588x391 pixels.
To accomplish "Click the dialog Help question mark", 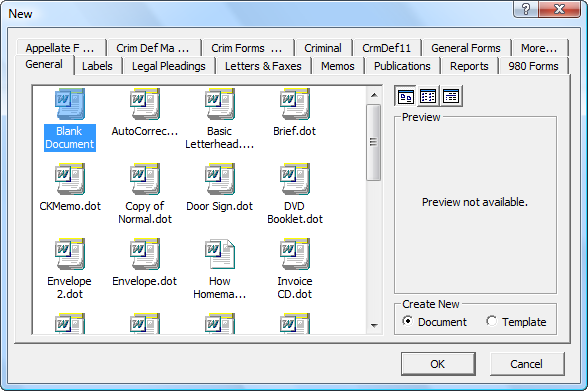I will [526, 9].
